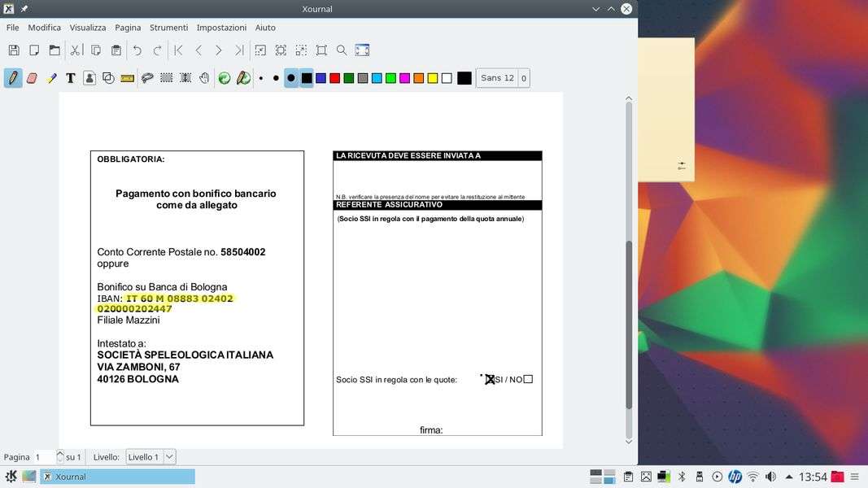Click the Xournal taskbar button

point(118,477)
